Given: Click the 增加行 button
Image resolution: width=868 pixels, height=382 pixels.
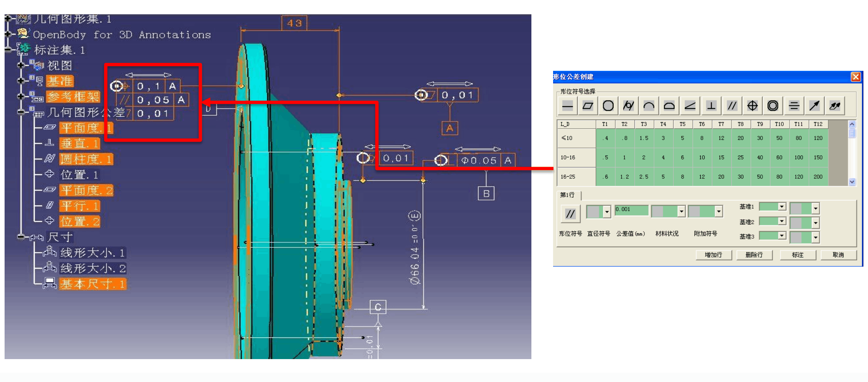Looking at the screenshot, I should 714,255.
